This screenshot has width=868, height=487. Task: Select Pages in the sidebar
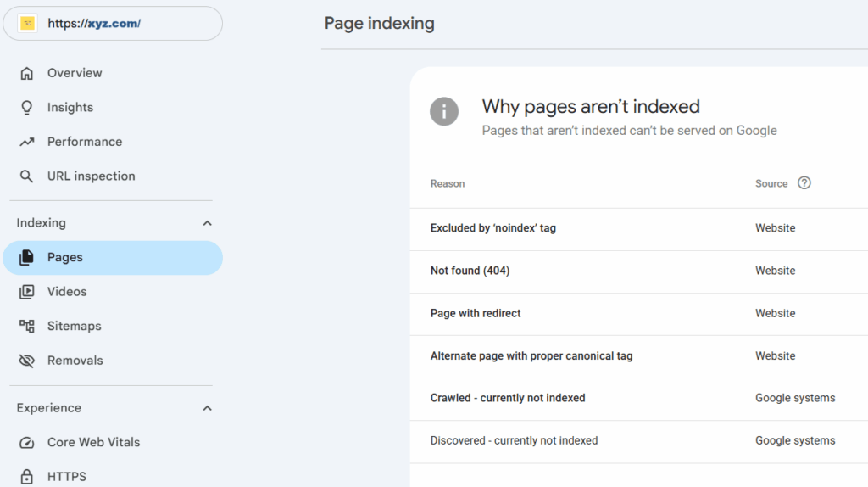(113, 258)
